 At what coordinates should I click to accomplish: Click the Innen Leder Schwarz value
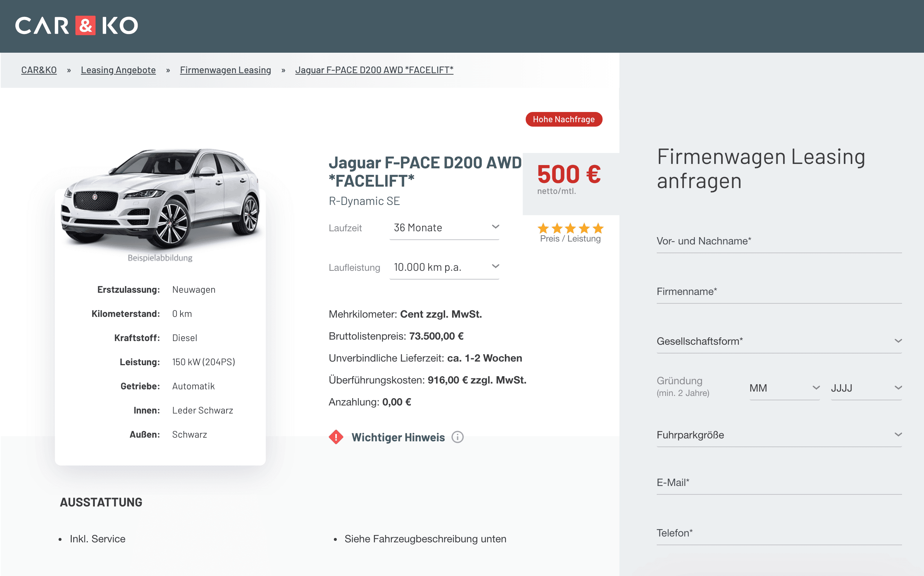click(202, 410)
